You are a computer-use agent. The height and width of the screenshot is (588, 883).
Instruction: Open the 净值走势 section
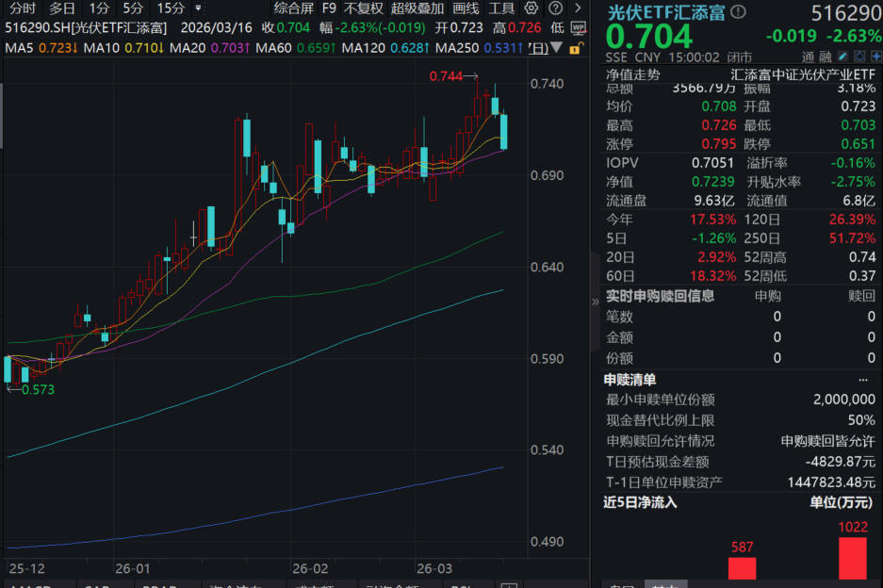tap(633, 73)
